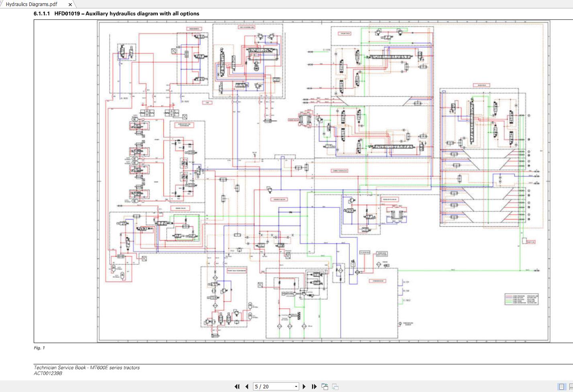Open the page number dropdown arrow

296,386
